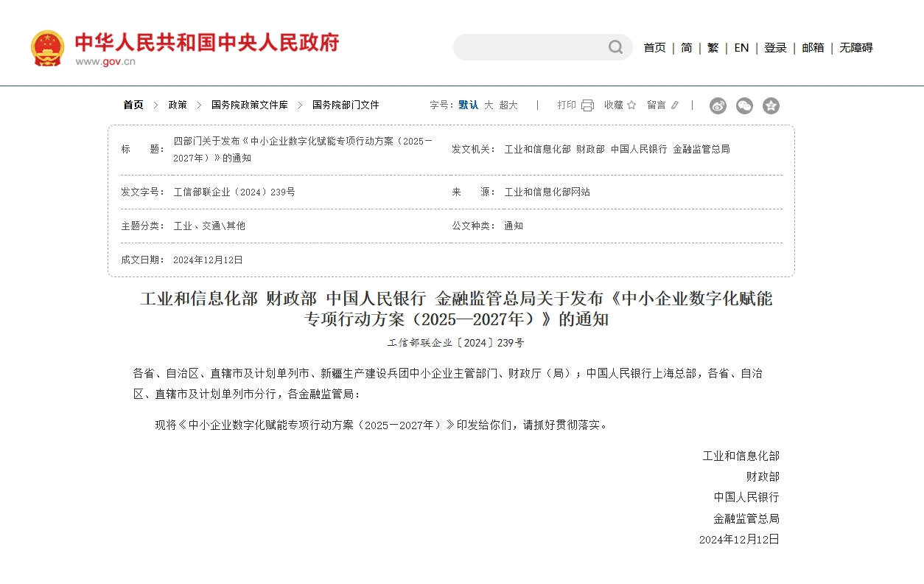Set font size to 默认
924x584 pixels.
point(469,105)
